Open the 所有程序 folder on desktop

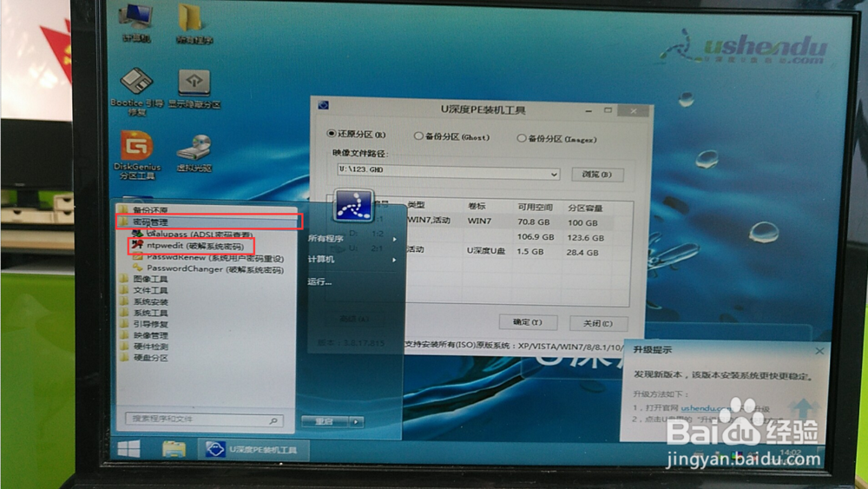[x=194, y=23]
